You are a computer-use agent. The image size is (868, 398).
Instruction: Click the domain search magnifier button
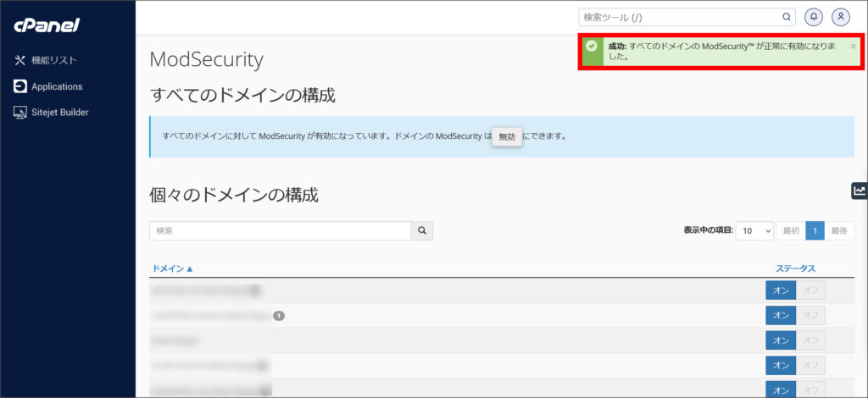point(422,231)
